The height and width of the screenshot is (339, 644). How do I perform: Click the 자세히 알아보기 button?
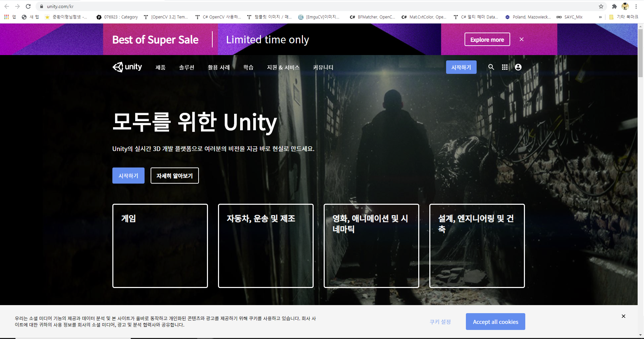coord(175,176)
